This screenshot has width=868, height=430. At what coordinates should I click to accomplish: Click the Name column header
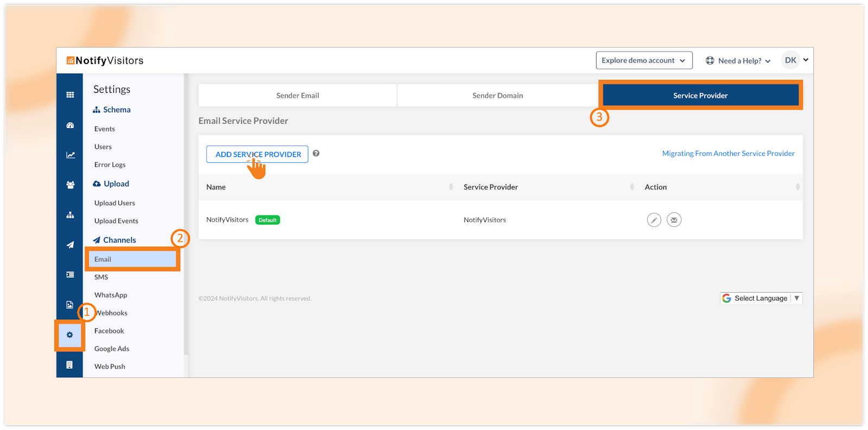pyautogui.click(x=216, y=187)
